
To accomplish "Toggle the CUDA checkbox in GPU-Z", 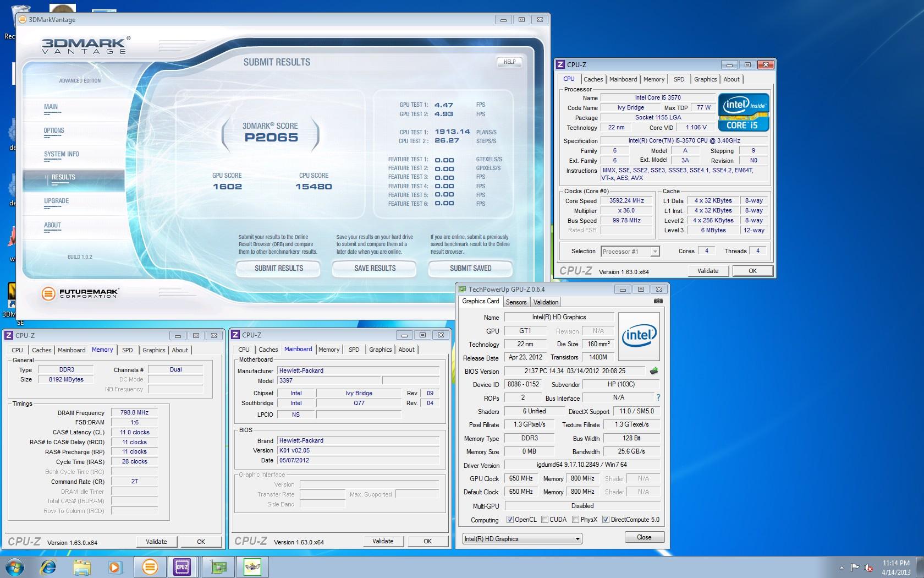I will (x=544, y=520).
